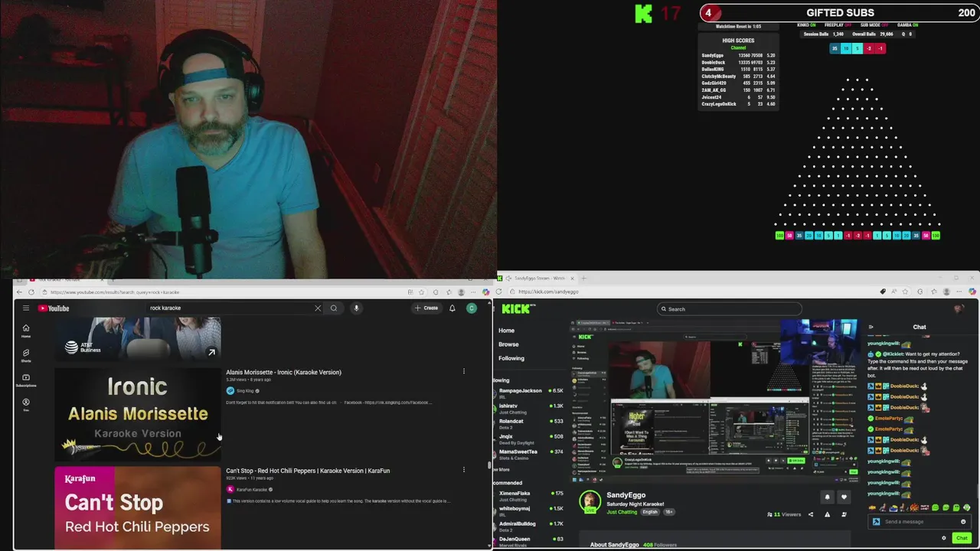
Task: Click the YouTube logo
Action: [x=54, y=308]
